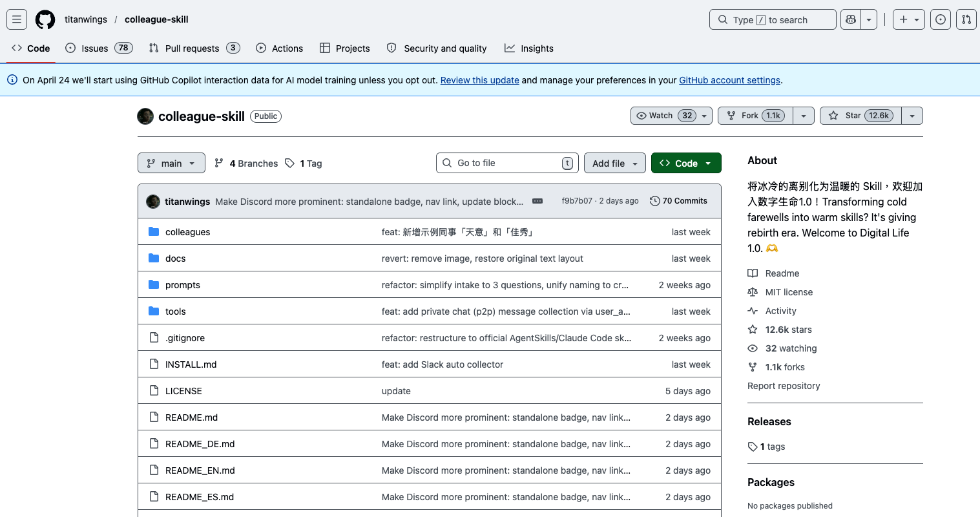Open the LICENSE file
The width and height of the screenshot is (980, 517).
[x=183, y=391]
